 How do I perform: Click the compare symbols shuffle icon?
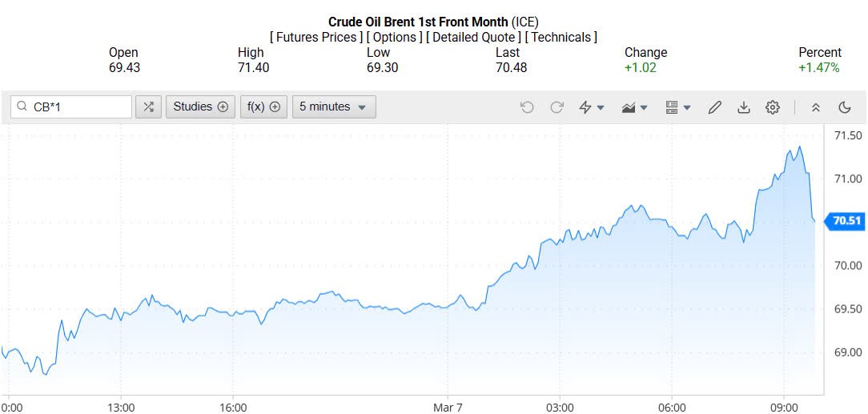(x=148, y=107)
